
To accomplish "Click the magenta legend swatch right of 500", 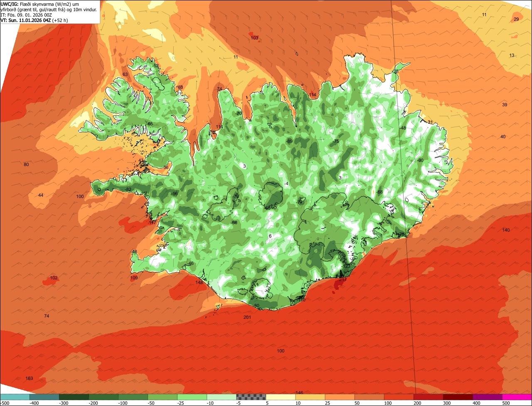I will (x=517, y=397).
